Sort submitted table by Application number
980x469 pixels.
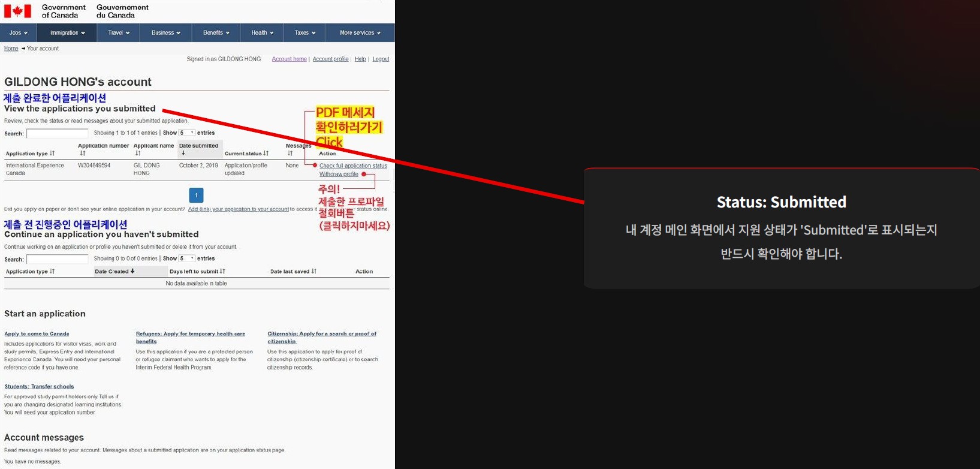83,154
